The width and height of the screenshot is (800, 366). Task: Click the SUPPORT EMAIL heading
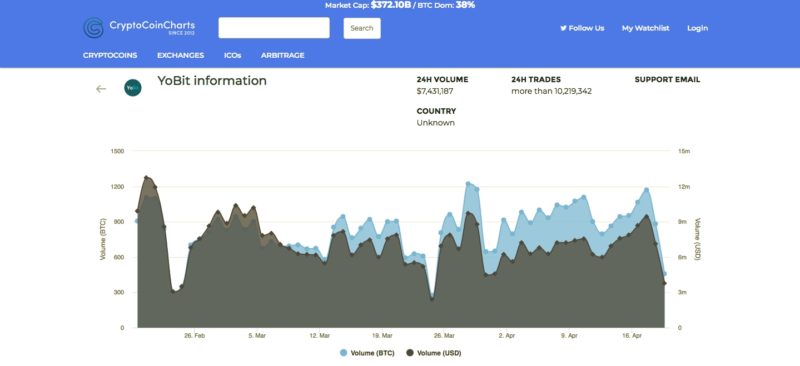(667, 80)
